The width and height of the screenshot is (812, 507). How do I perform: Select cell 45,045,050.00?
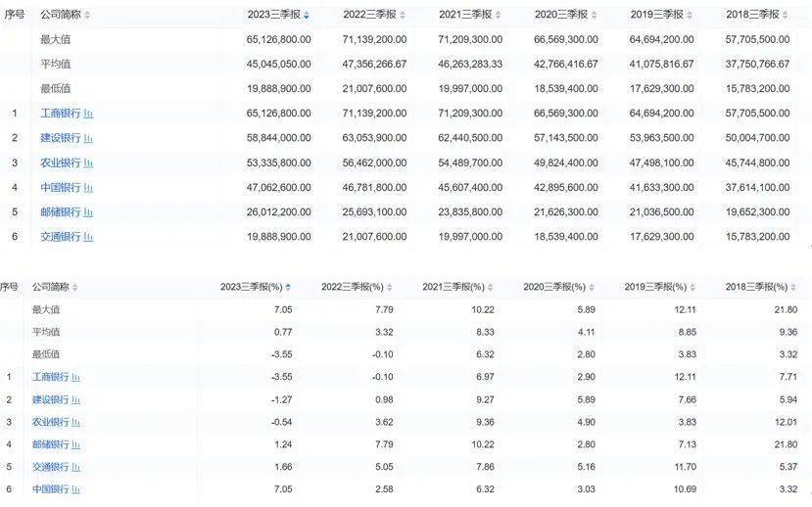click(x=278, y=65)
